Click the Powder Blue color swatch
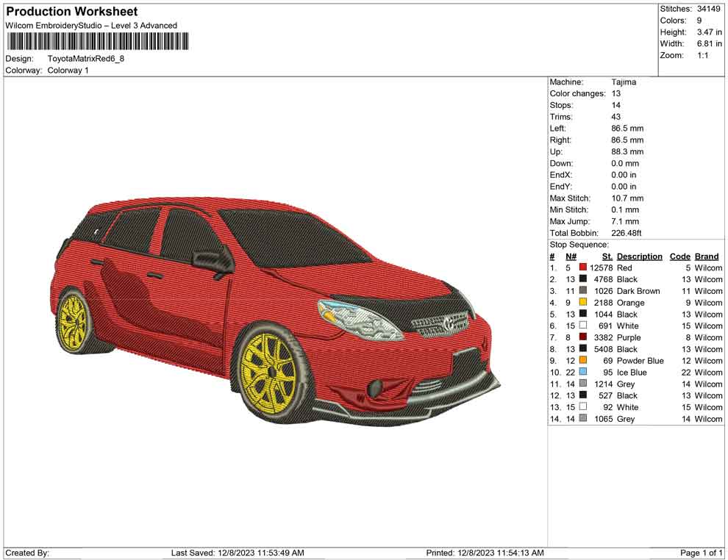The image size is (728, 560). click(584, 361)
